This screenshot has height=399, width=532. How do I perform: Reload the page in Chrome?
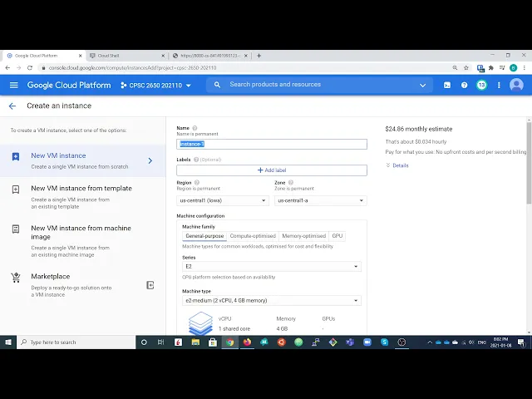click(30, 68)
